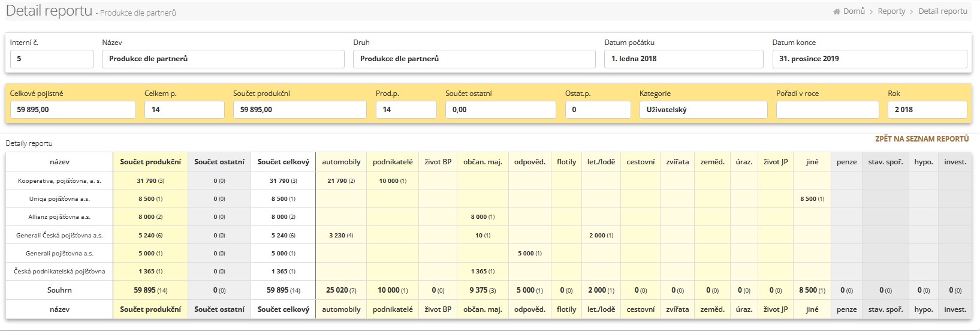Focus the Název field with Produkce dle partnerů

coord(223,59)
